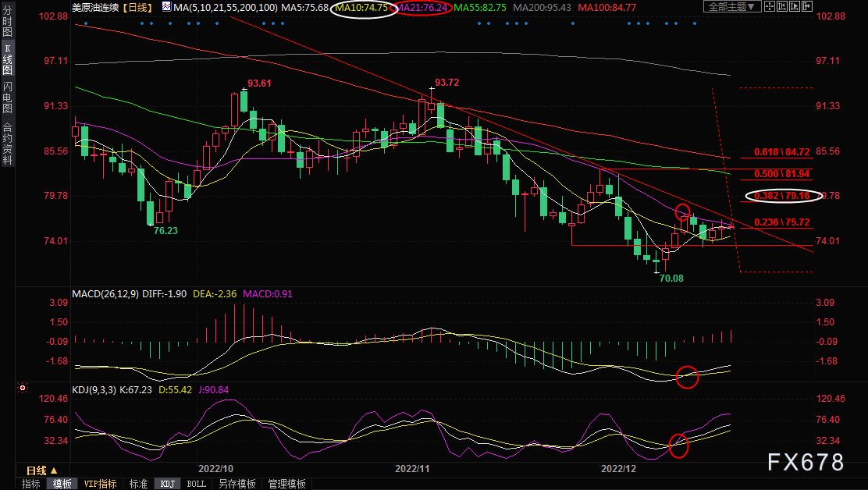The width and height of the screenshot is (868, 490).
Task: Click the 0.618 Fibonacci level label 84.72
Action: tap(781, 151)
